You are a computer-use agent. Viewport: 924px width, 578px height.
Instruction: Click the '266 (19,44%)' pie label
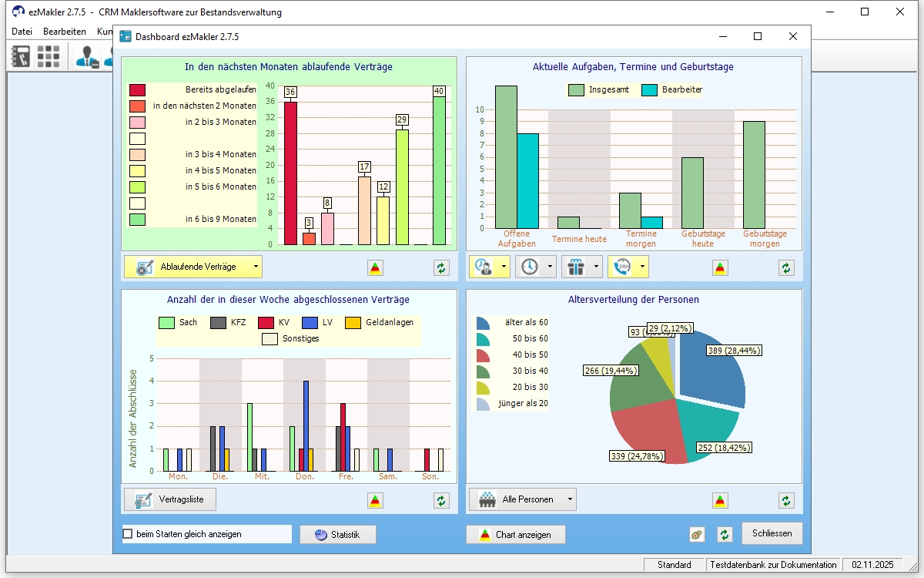pyautogui.click(x=612, y=371)
